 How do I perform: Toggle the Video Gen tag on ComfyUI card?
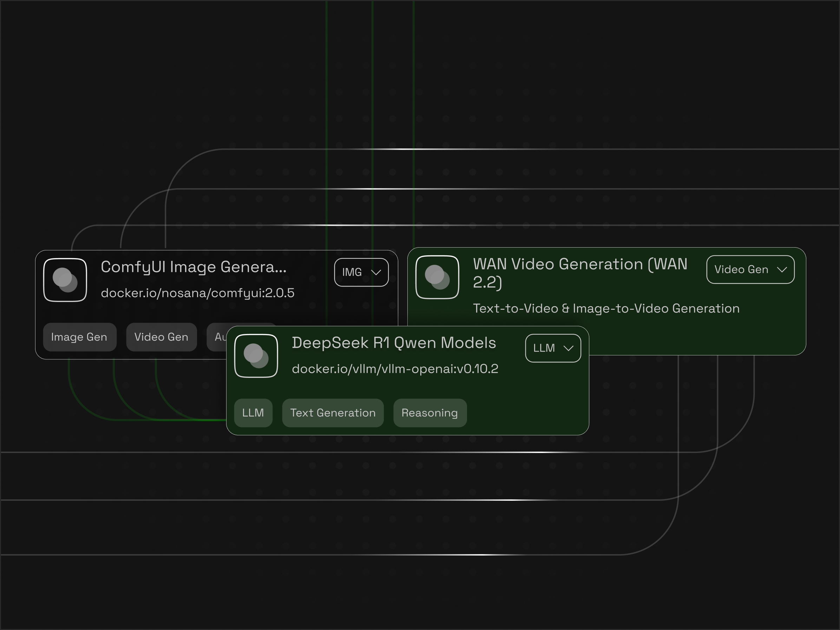161,337
